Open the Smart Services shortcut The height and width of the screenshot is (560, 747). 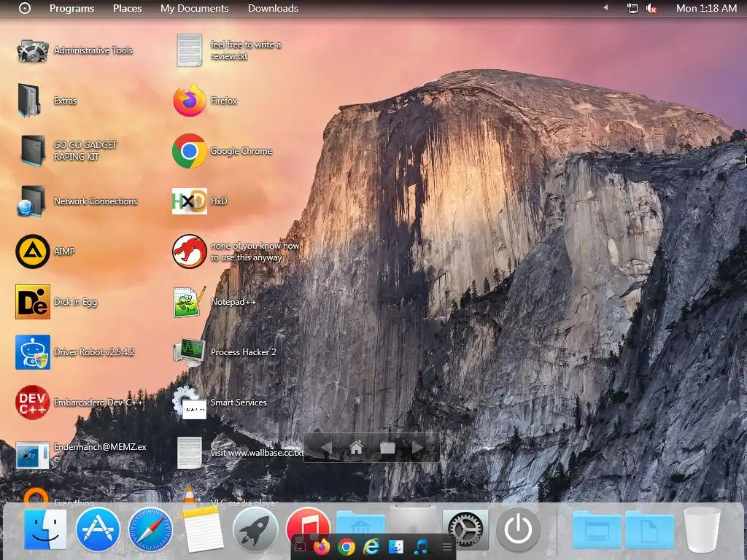[x=190, y=402]
